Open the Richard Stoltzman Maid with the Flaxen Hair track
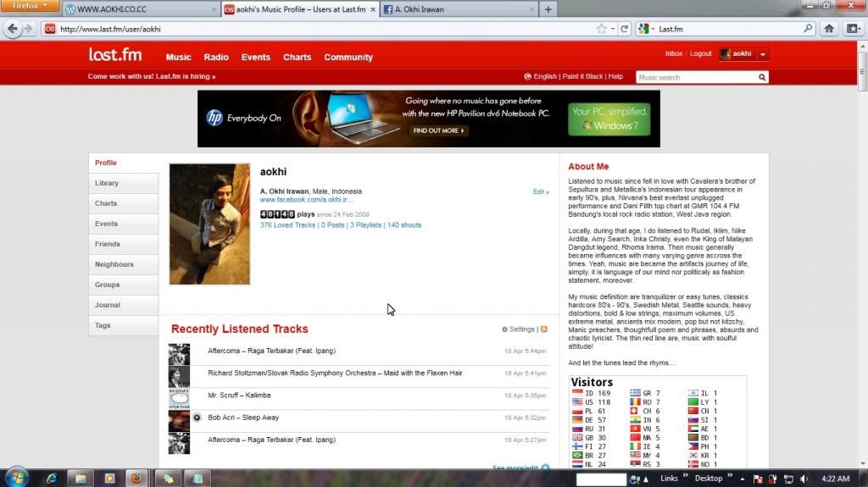The height and width of the screenshot is (487, 868). click(x=335, y=374)
